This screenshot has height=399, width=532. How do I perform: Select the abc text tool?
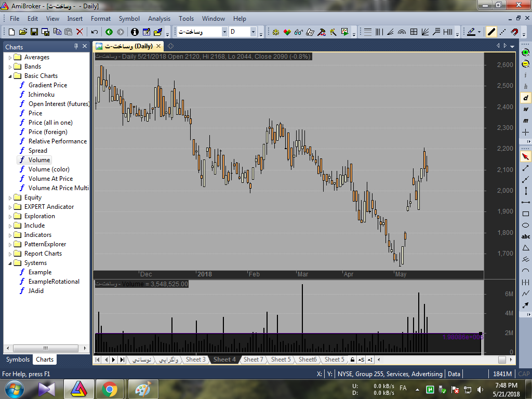pos(526,236)
